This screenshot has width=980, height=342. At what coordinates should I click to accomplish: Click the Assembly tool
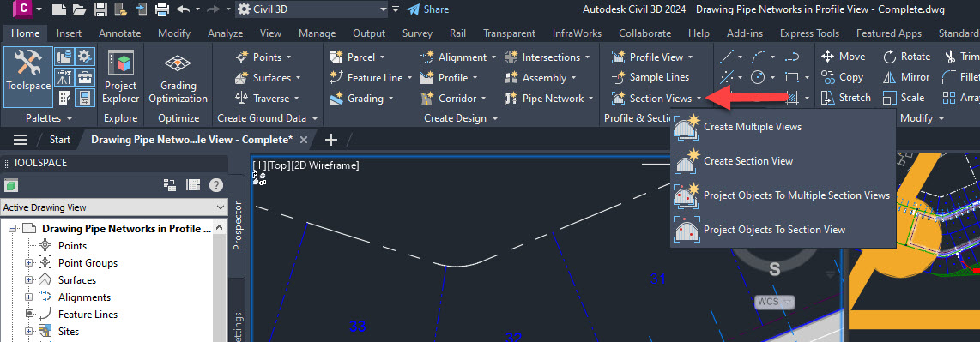541,77
